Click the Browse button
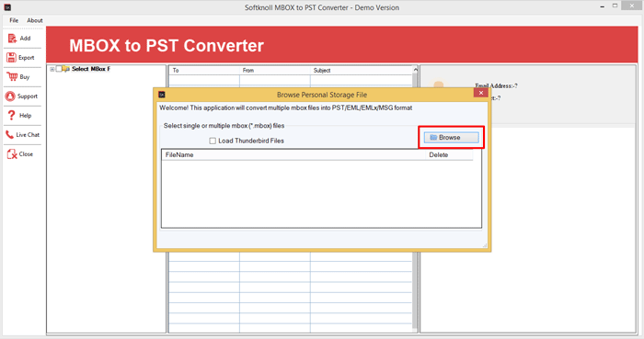Viewport: 644px width, 339px height. [x=452, y=137]
